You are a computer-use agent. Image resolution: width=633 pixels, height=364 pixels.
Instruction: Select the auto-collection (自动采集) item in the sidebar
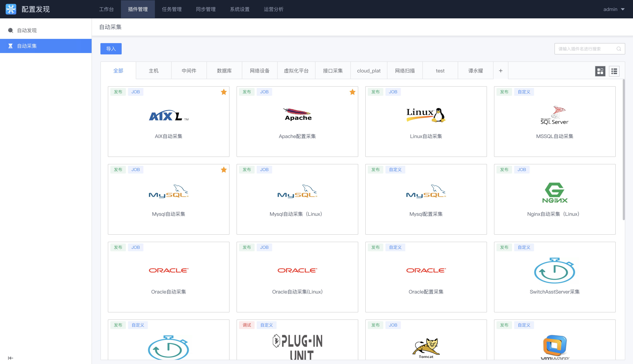(27, 46)
